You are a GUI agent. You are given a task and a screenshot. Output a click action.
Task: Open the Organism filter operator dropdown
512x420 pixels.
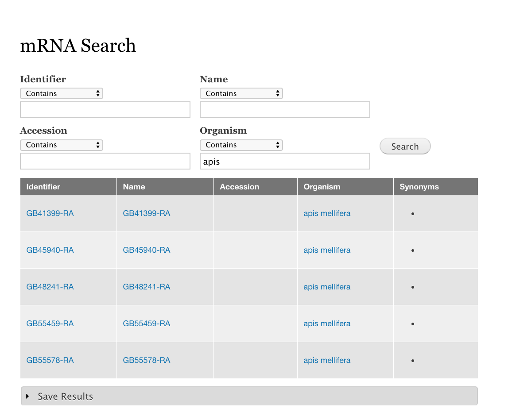[241, 145]
